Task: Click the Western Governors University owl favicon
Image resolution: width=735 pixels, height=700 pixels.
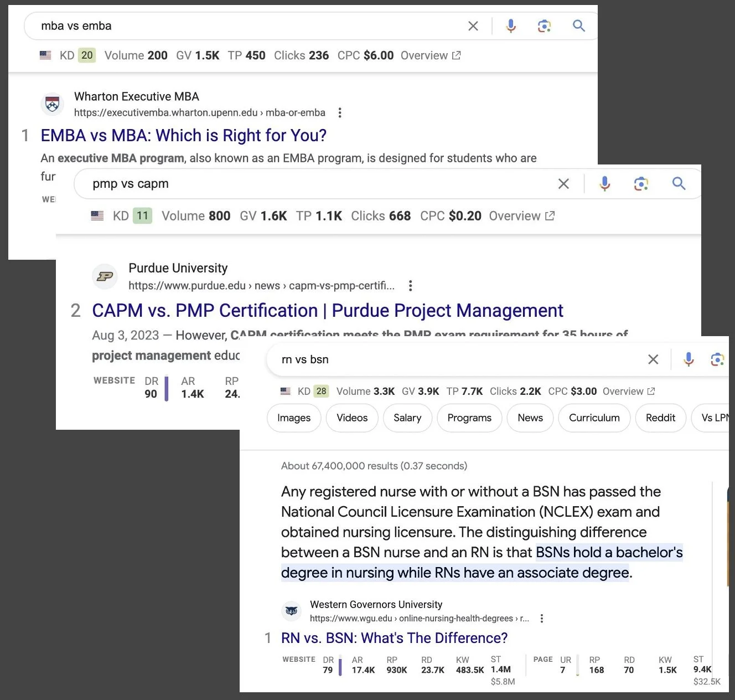Action: coord(292,611)
